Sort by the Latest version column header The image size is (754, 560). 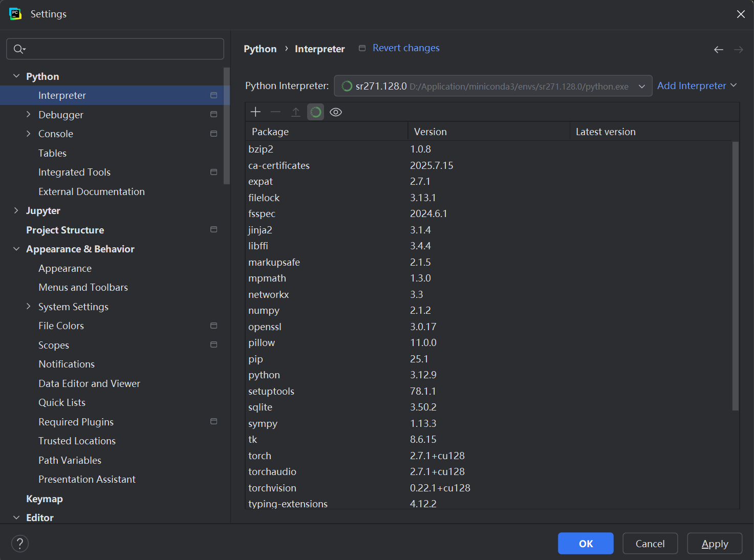click(655, 132)
